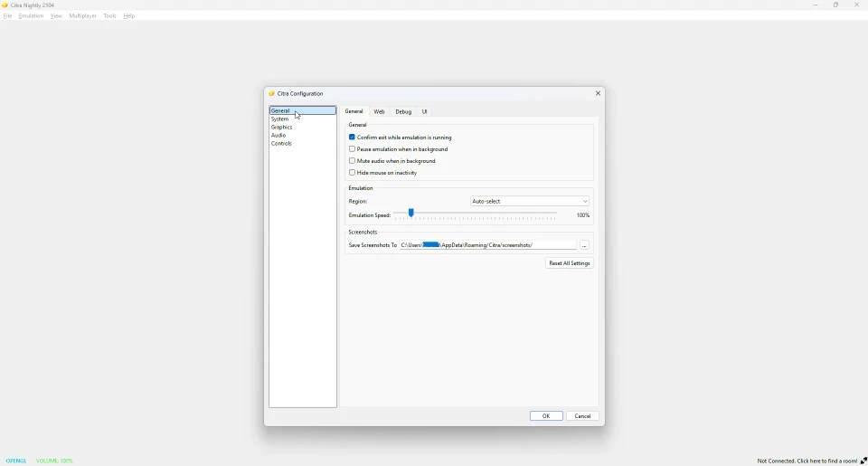Screen dimensions: 868x466
Task: Click OK to apply the configuration
Action: pos(546,415)
